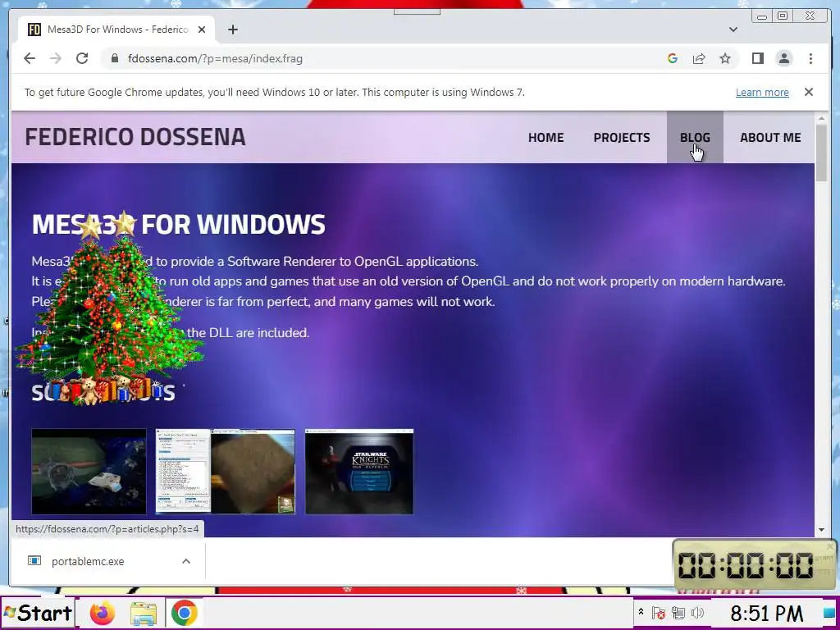Click the browser forward arrow
This screenshot has width=840, height=630.
[56, 58]
